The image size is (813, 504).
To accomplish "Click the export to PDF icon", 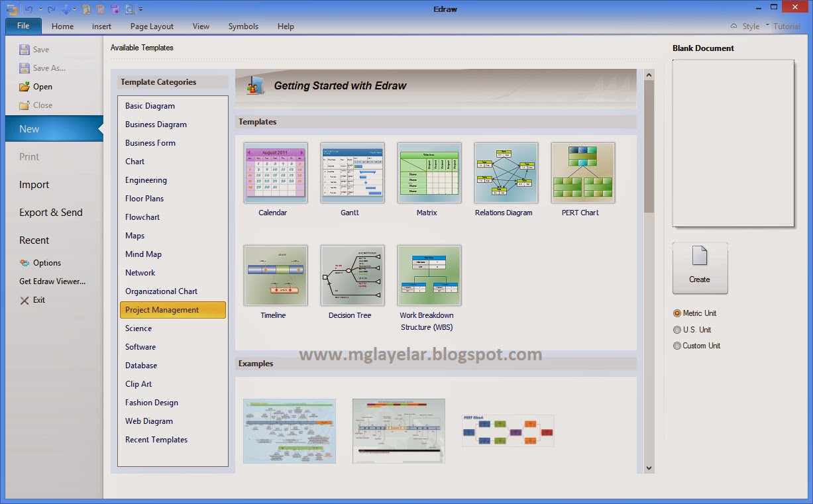I will point(87,9).
